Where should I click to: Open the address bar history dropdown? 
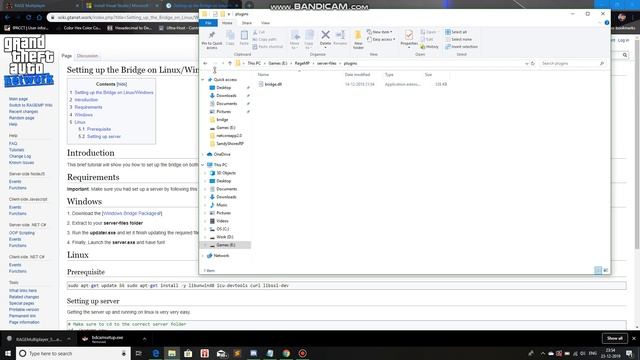pos(527,63)
